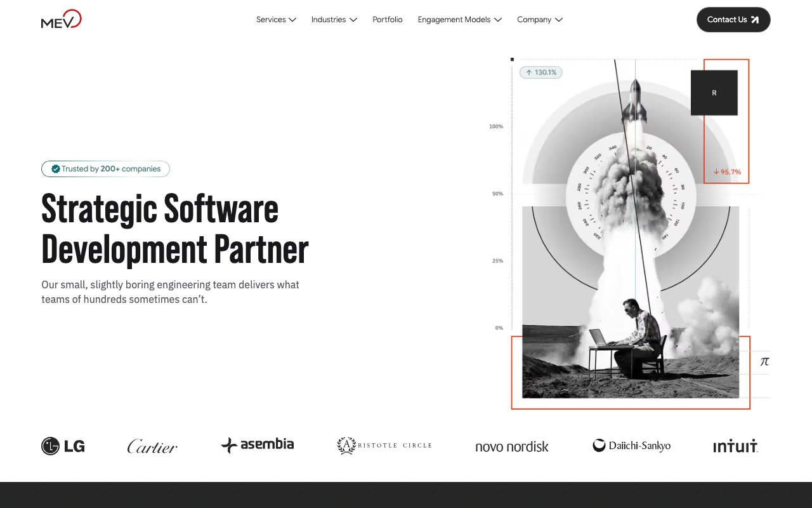Click the Intuit logo

pyautogui.click(x=736, y=446)
